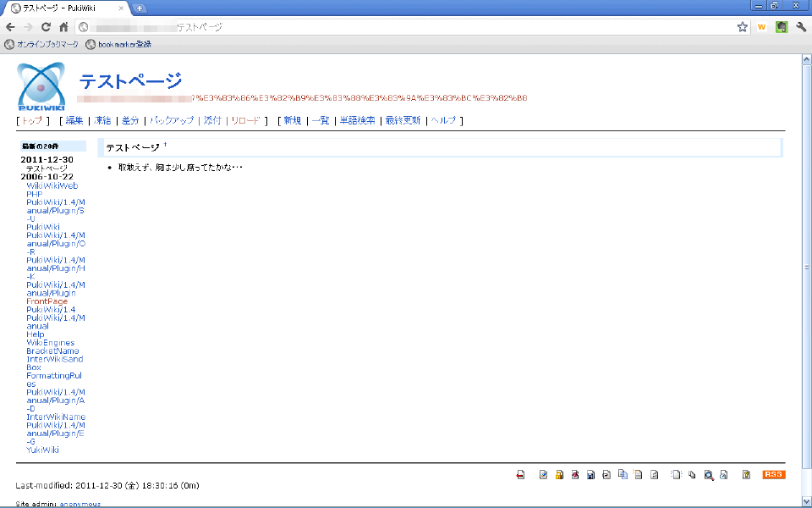This screenshot has height=508, width=812.
Task: Open PukiWiki/1.4/Manual/Plugin/H-K sidebar link
Action: tap(56, 268)
